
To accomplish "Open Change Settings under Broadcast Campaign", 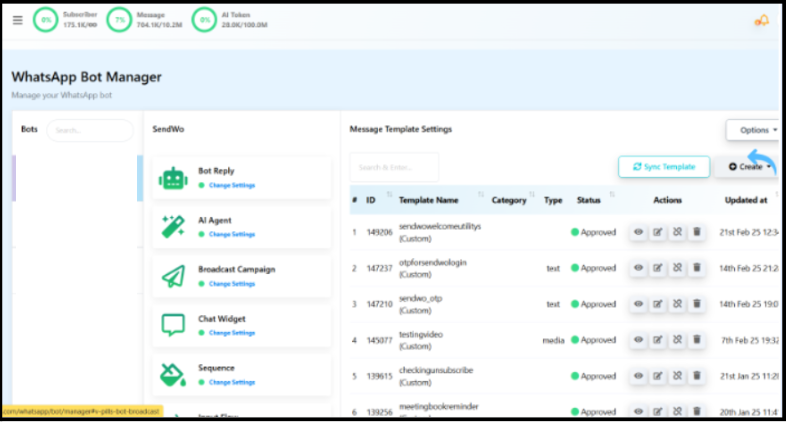I will point(231,283).
